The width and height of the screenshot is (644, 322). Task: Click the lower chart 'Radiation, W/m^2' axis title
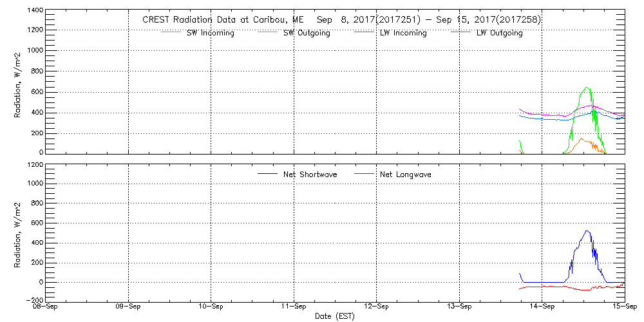coord(17,235)
